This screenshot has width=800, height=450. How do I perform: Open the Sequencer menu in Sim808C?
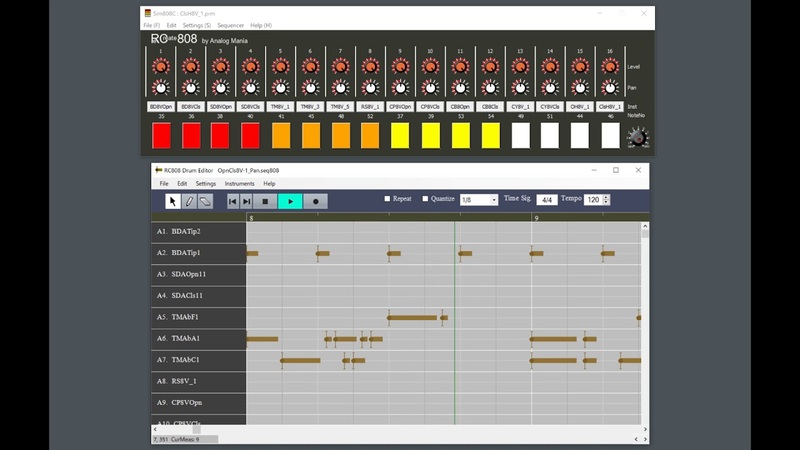pos(231,25)
